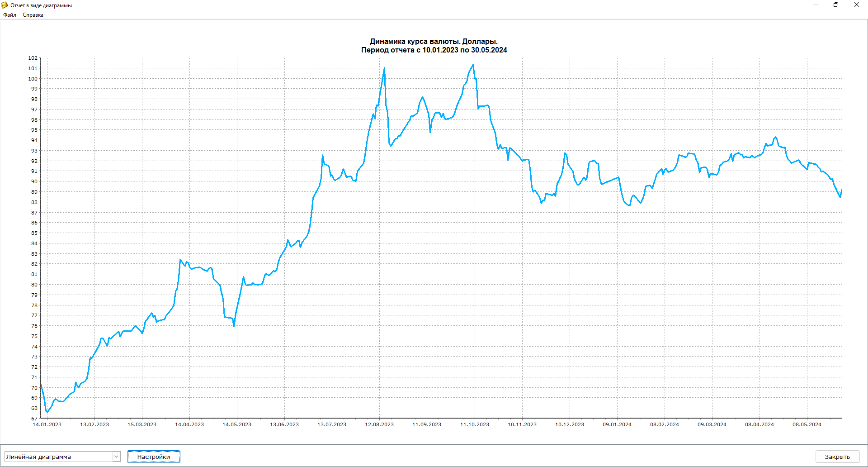Click window title 'Отчет в виде диаграммы'

coord(41,5)
